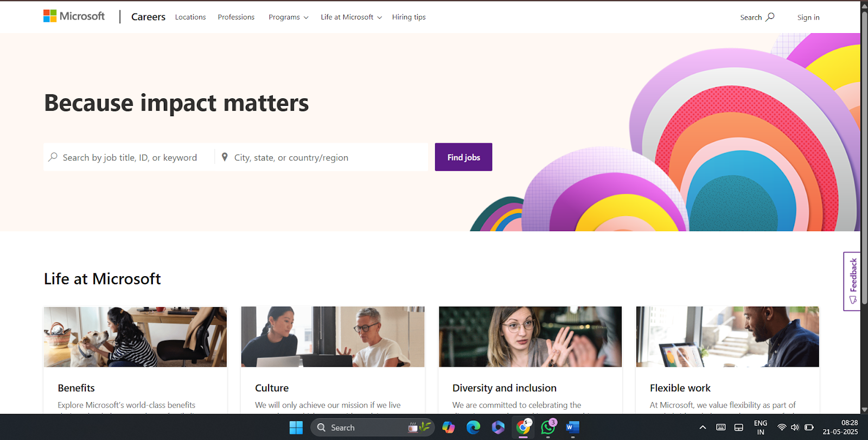
Task: Click the Search text in header
Action: click(751, 17)
